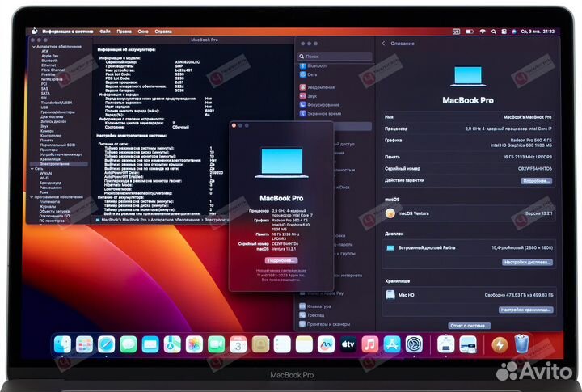
Task: Click the Отчет о системе button
Action: click(x=469, y=326)
